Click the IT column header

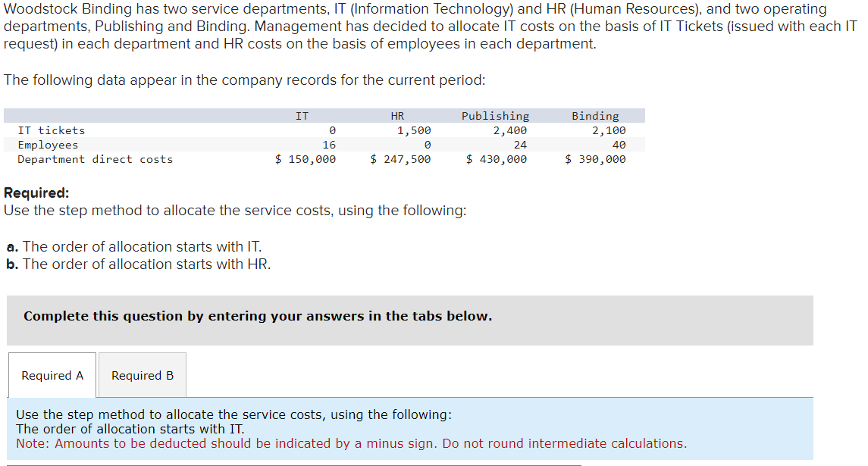pos(302,115)
